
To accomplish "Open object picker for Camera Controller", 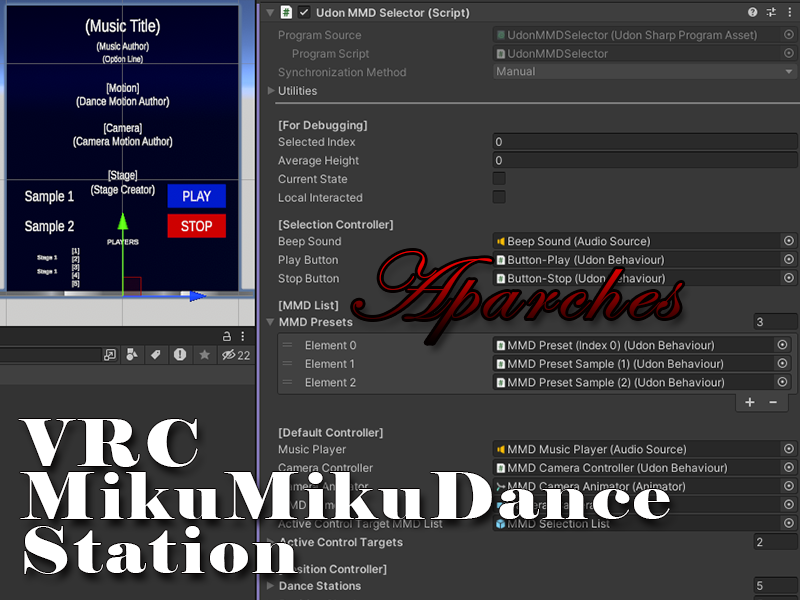I will tap(789, 467).
